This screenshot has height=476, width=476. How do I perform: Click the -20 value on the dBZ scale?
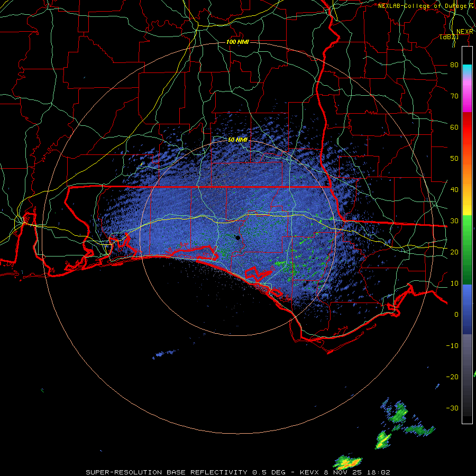[x=452, y=377]
